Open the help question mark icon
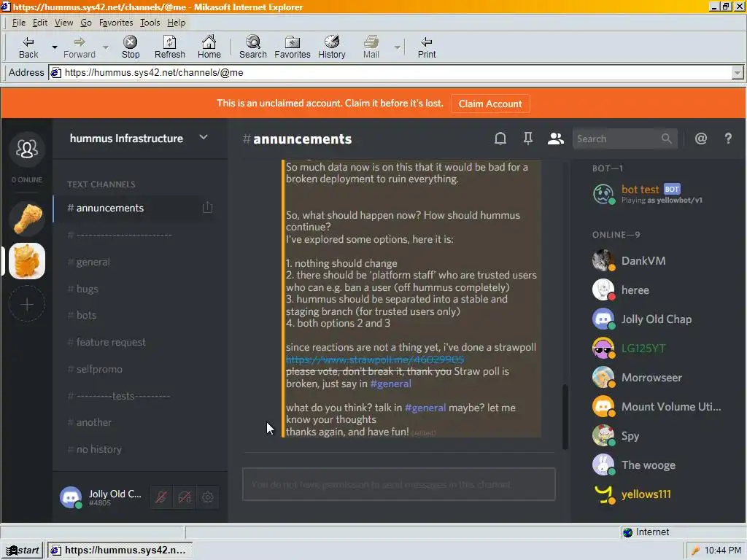Image resolution: width=747 pixels, height=560 pixels. pos(728,139)
